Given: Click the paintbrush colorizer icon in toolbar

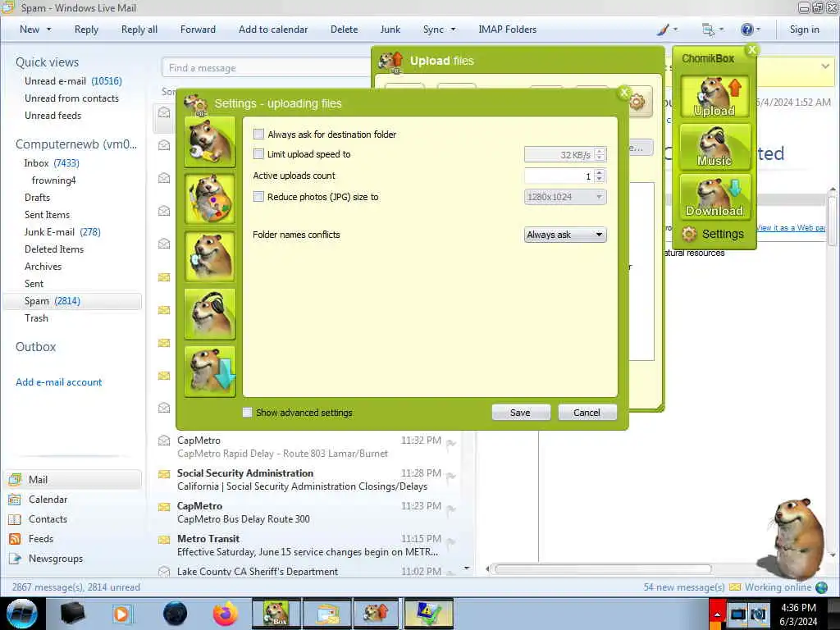Looking at the screenshot, I should [663, 30].
